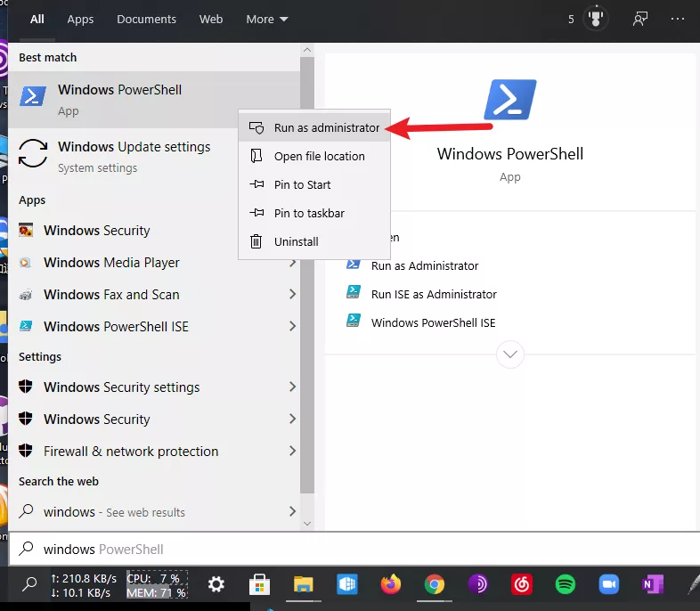Open OneNote from the taskbar
The image size is (700, 611).
coord(652,584)
